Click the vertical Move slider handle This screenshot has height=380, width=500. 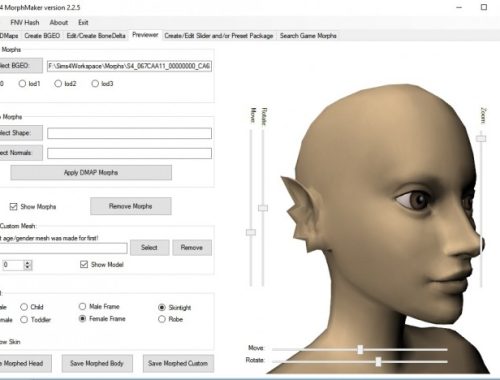coord(251,232)
